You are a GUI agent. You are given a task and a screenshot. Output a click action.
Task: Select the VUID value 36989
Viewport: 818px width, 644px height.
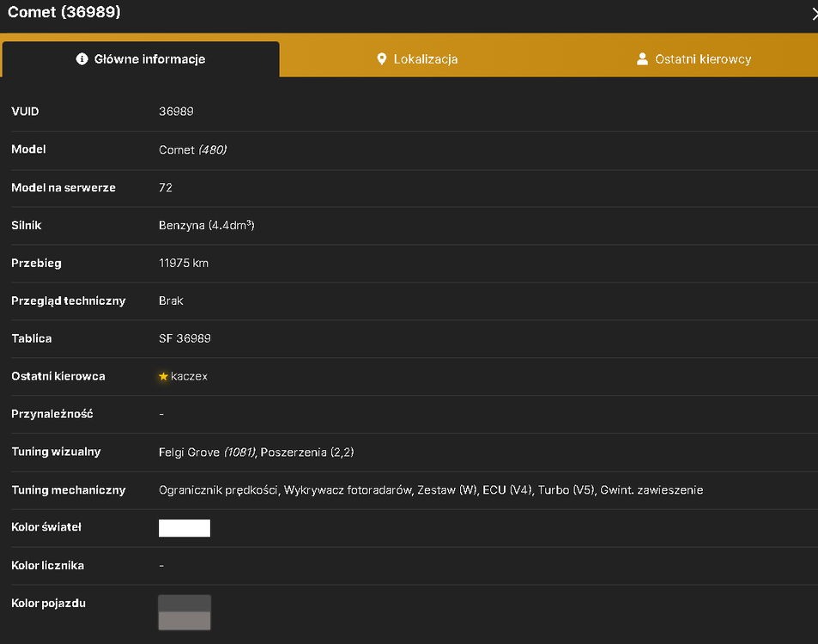click(x=176, y=111)
